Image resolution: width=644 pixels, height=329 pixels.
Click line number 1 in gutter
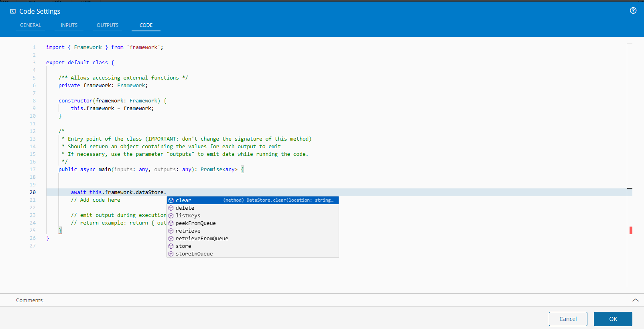point(34,47)
